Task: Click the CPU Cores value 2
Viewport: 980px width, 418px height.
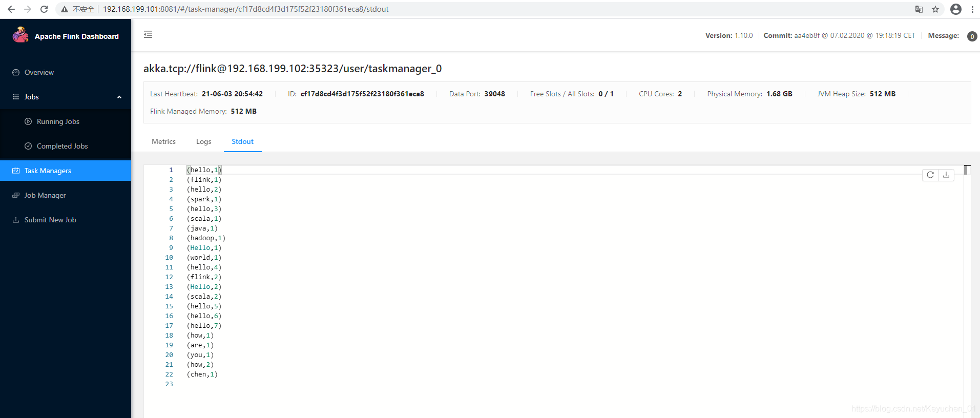Action: (680, 94)
